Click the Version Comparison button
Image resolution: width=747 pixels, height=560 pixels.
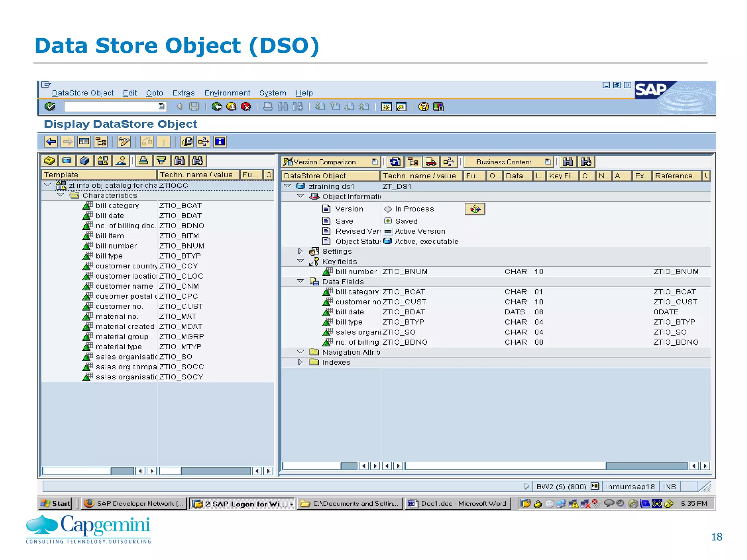pyautogui.click(x=331, y=162)
